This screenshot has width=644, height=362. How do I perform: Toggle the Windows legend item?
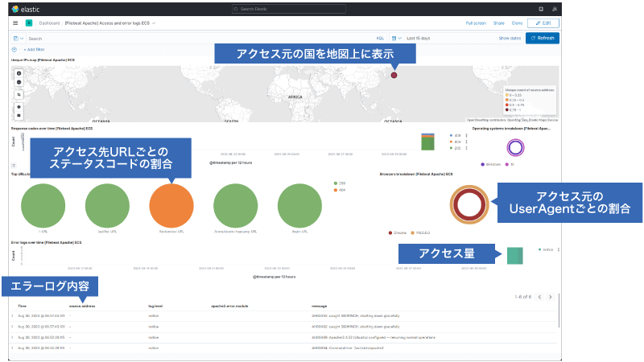coord(491,165)
